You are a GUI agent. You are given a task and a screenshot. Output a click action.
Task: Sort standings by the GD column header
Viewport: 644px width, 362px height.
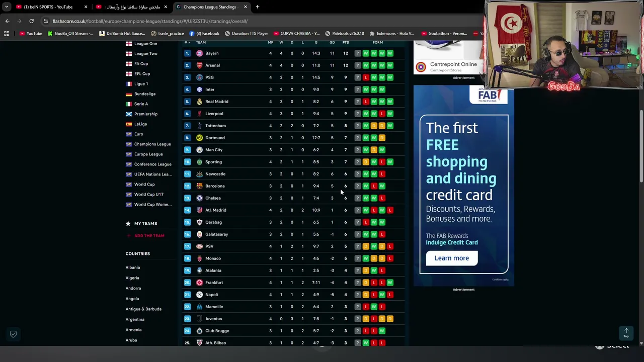[332, 42]
